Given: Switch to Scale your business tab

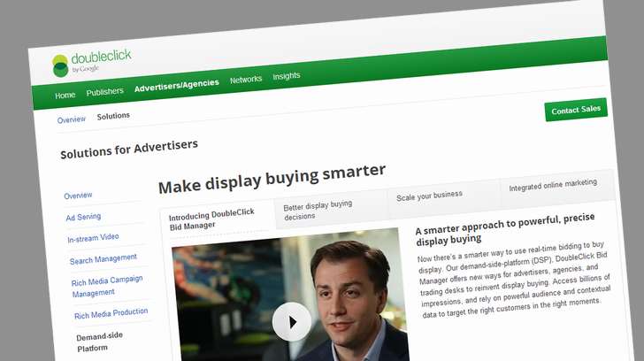Looking at the screenshot, I should [429, 196].
